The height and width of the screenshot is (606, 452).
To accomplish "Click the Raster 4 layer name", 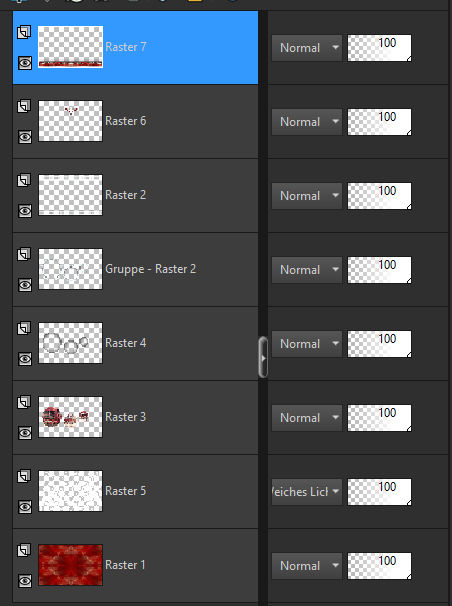I will tap(126, 343).
